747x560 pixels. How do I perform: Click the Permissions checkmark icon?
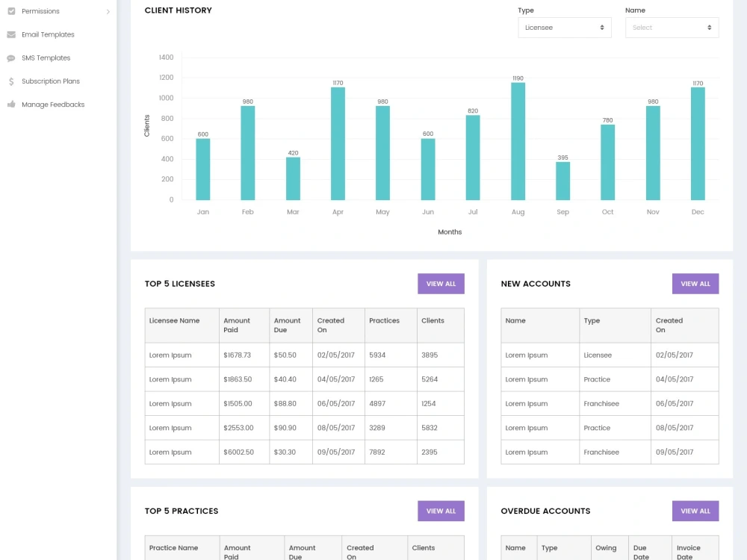pyautogui.click(x=11, y=11)
